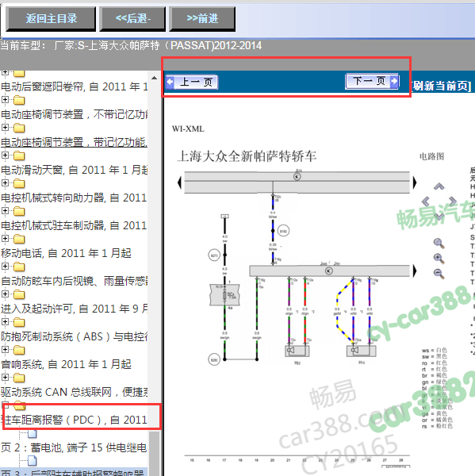
Task: Select 移动电话, 自 2011 年 1 月起
Action: click(66, 253)
